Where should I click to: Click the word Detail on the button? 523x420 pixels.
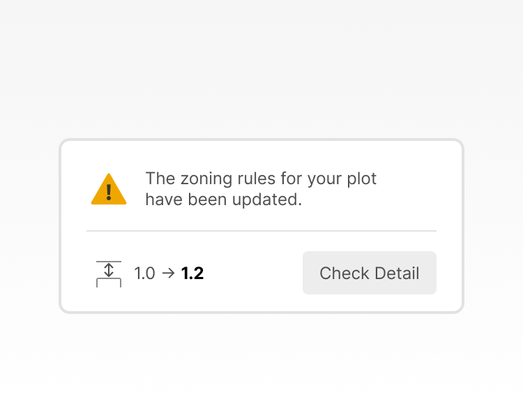pyautogui.click(x=397, y=273)
